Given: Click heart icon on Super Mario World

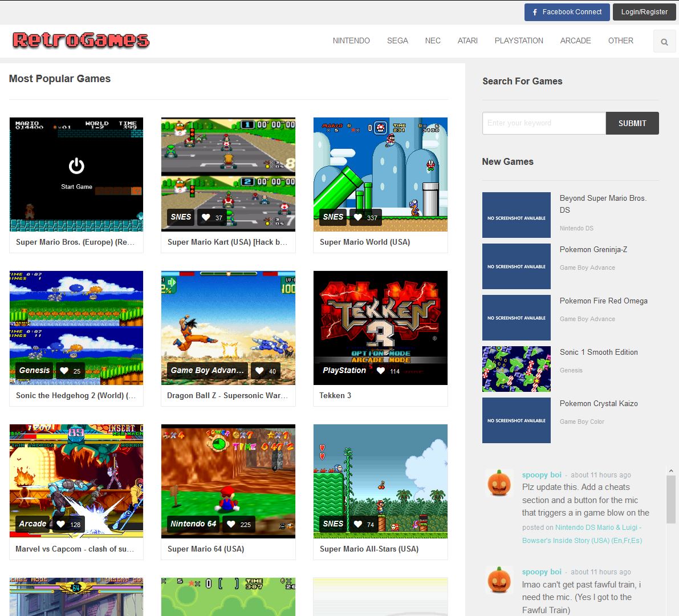Looking at the screenshot, I should coord(358,217).
